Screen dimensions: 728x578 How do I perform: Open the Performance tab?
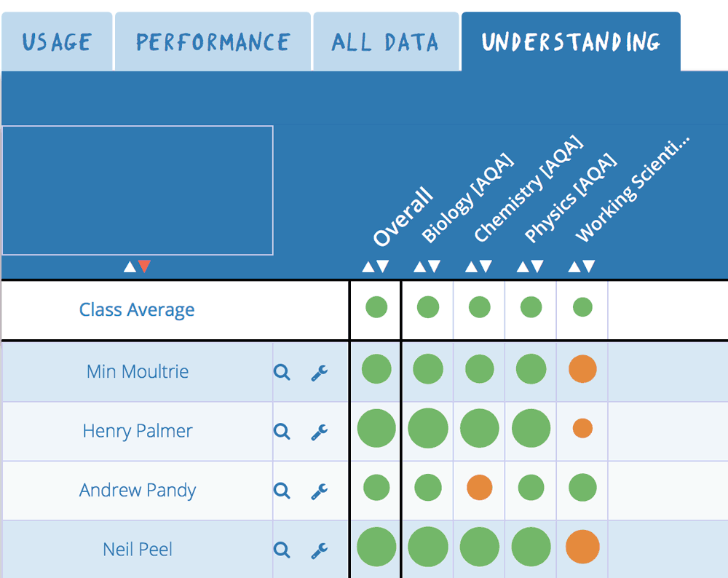pyautogui.click(x=213, y=41)
